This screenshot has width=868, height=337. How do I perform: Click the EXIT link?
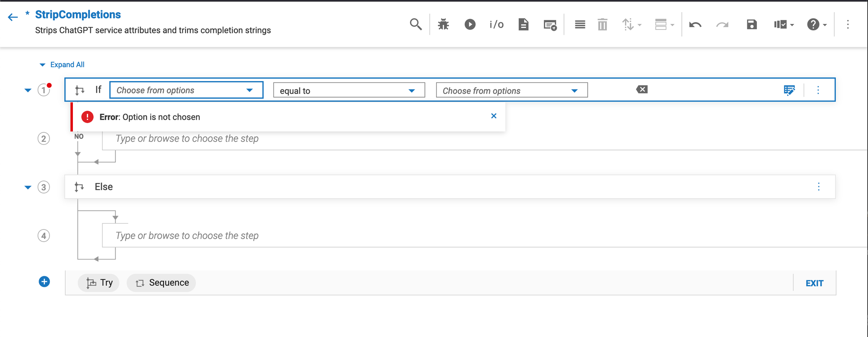tap(814, 283)
